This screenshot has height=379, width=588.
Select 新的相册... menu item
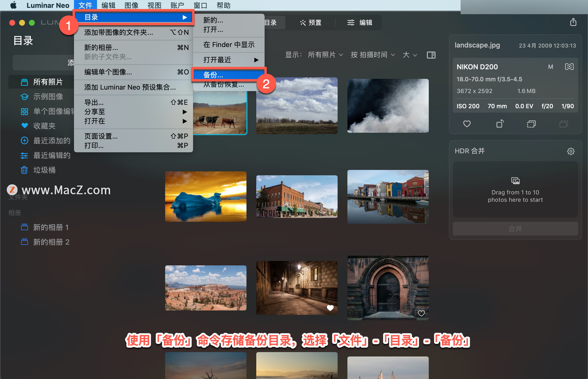pyautogui.click(x=134, y=48)
